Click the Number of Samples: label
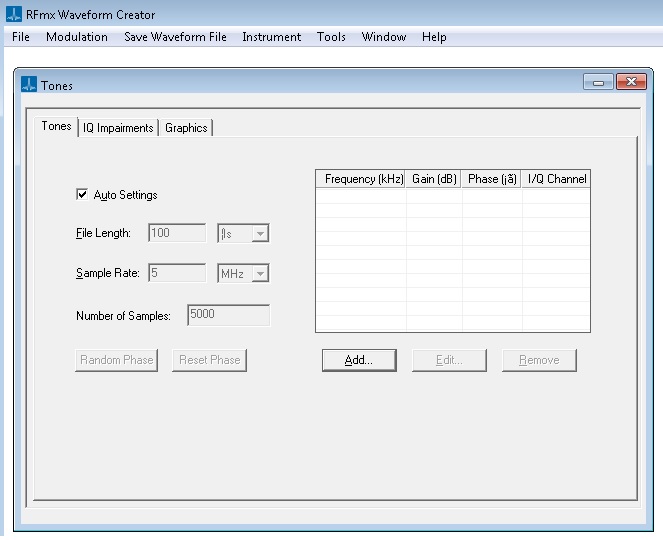This screenshot has height=540, width=663. 123,316
